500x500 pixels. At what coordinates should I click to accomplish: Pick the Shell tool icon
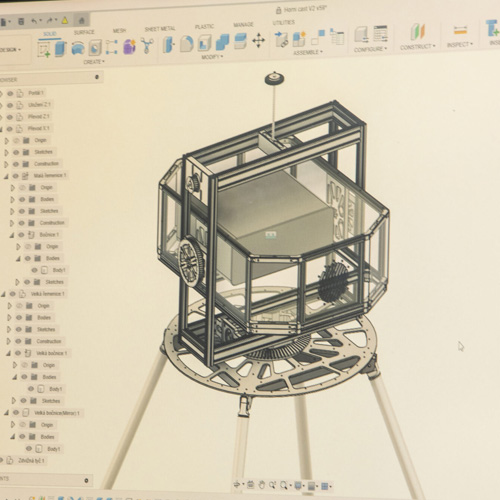pos(204,43)
